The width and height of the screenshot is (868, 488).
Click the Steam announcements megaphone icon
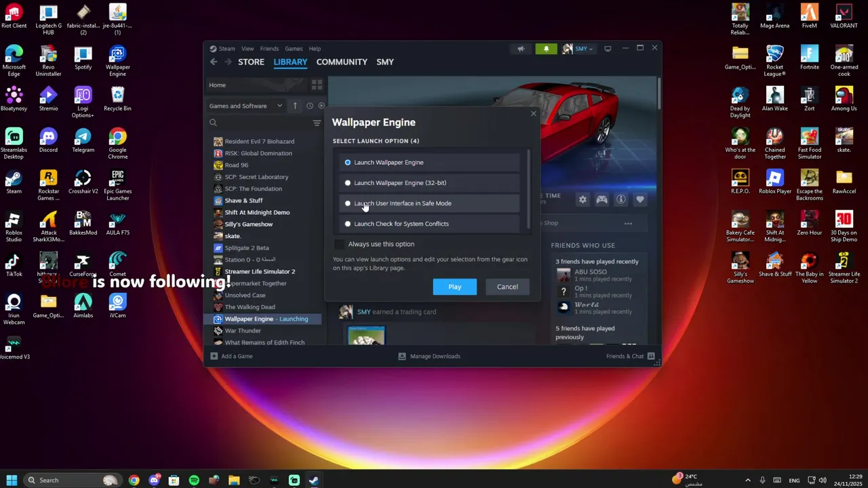[521, 49]
